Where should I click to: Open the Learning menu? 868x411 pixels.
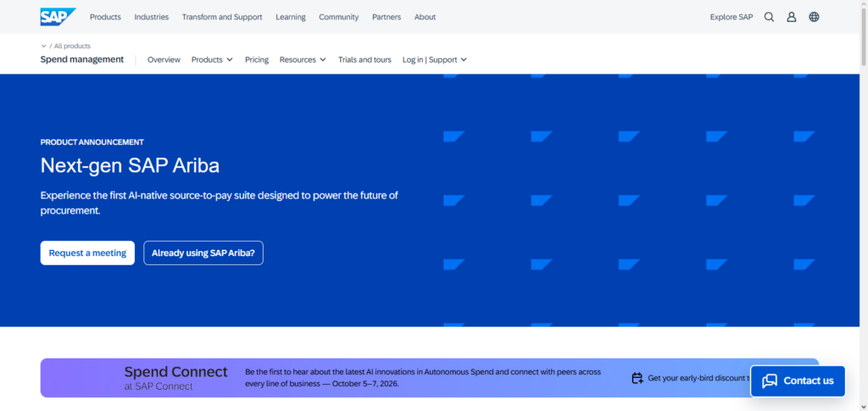(x=291, y=17)
